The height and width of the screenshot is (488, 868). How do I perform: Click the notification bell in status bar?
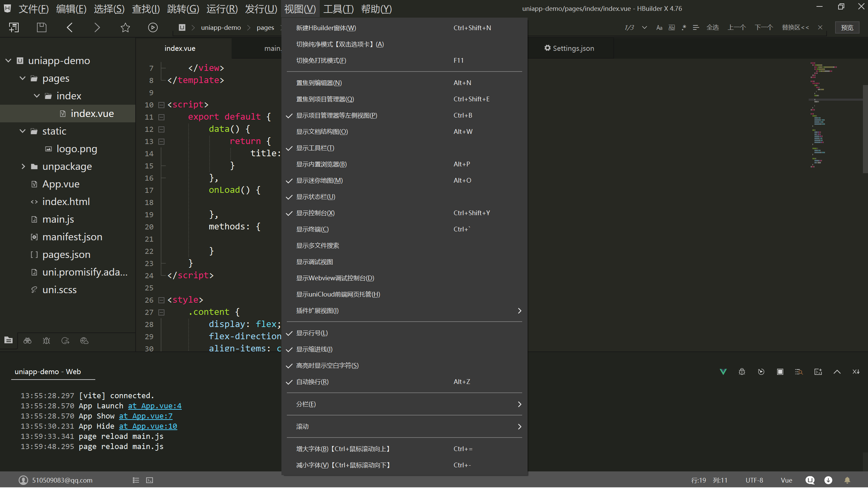pos(847,480)
